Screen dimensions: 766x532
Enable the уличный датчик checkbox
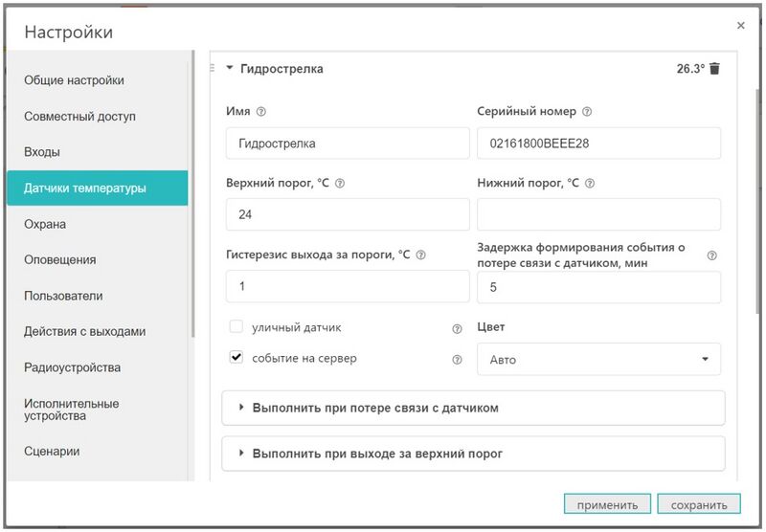[x=237, y=327]
